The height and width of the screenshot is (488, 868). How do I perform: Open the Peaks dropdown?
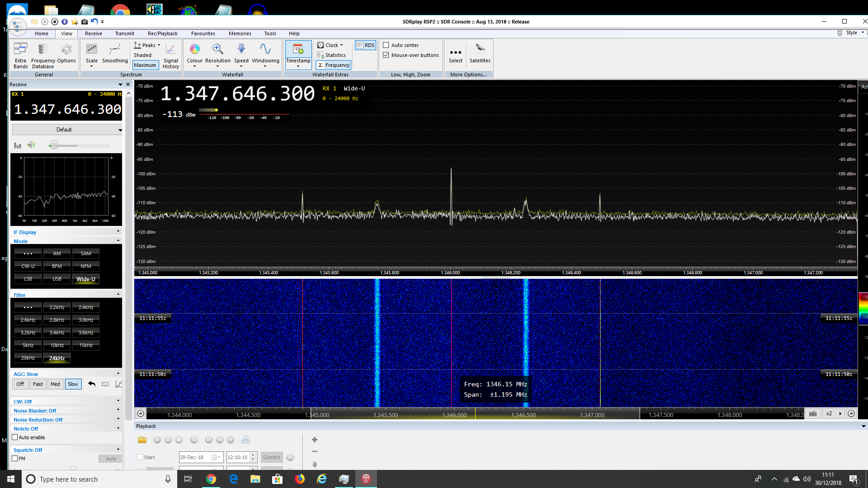click(x=147, y=45)
